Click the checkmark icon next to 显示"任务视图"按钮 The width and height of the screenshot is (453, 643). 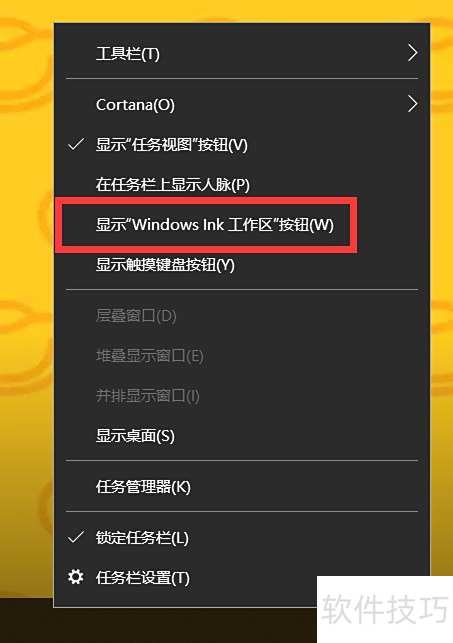coord(76,144)
